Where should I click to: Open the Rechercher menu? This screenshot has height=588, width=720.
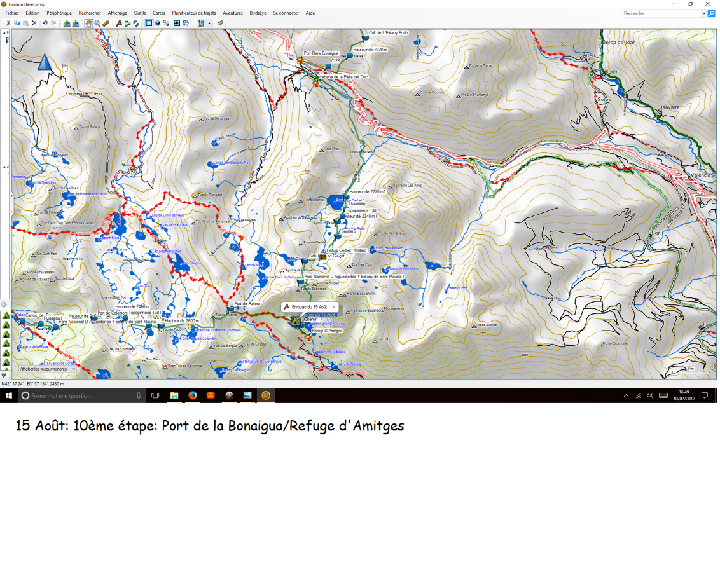coord(90,13)
